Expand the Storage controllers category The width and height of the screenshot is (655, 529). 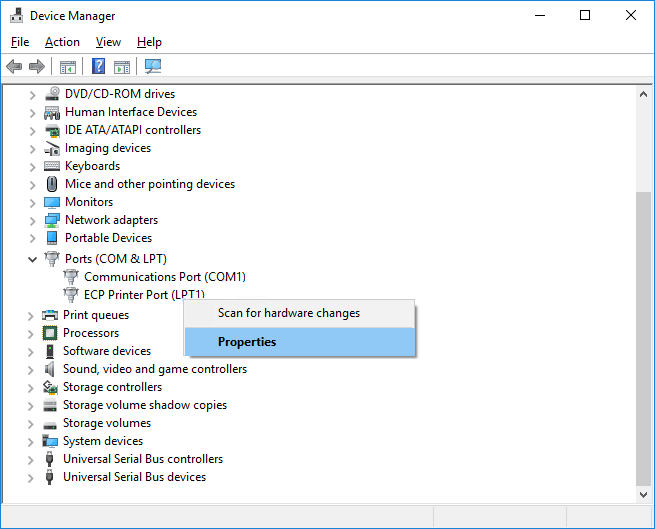[x=33, y=387]
